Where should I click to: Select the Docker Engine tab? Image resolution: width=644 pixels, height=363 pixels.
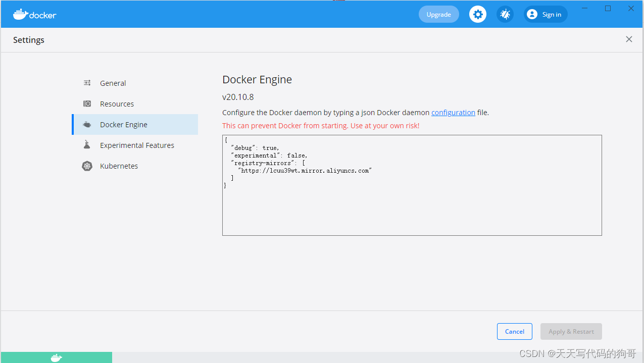coord(135,125)
